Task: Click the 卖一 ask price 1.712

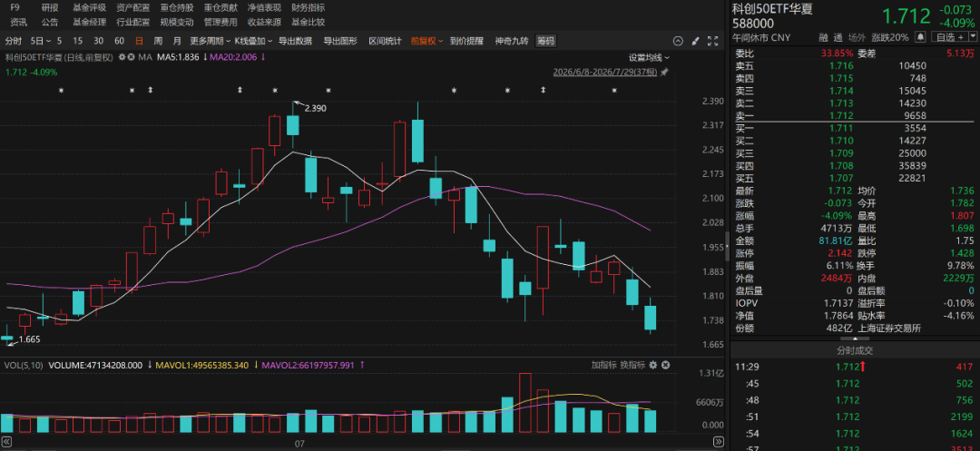Action: click(x=841, y=115)
